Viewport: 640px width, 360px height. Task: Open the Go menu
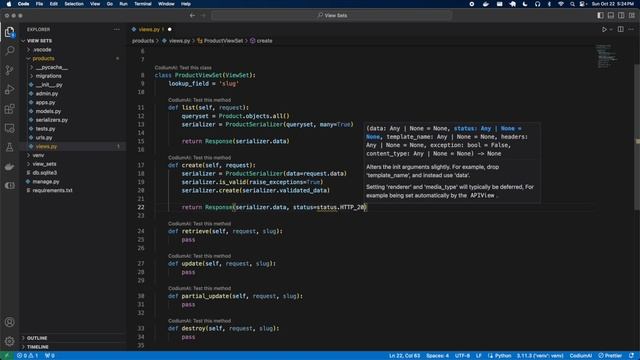click(110, 4)
